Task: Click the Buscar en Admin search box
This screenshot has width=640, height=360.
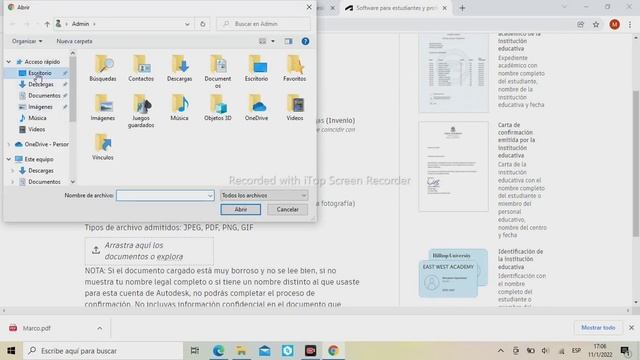Action: point(263,24)
